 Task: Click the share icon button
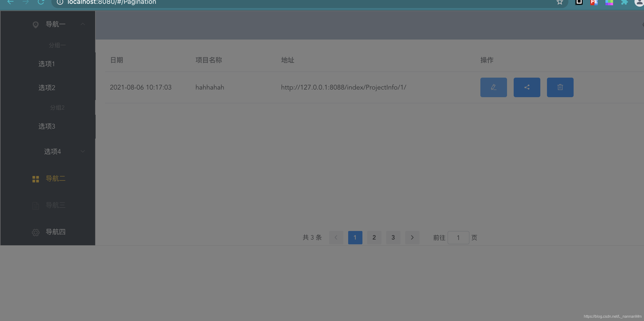click(527, 87)
